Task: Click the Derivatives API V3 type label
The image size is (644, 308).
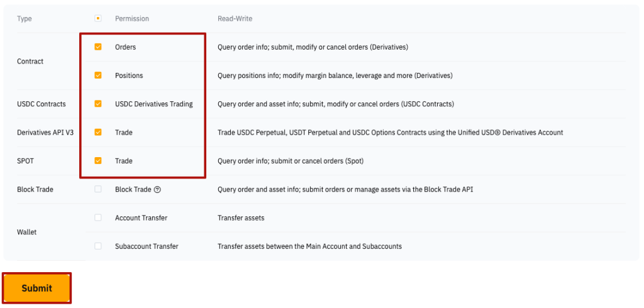Action: [45, 132]
